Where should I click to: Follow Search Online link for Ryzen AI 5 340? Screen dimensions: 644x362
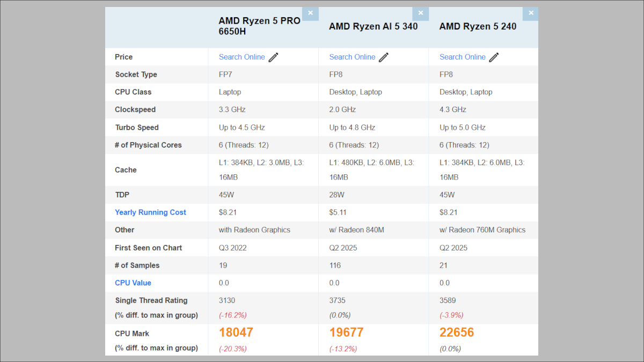(x=352, y=57)
